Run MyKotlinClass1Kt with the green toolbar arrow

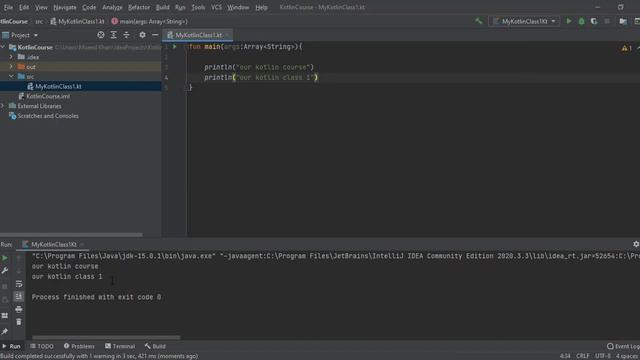[x=569, y=21]
